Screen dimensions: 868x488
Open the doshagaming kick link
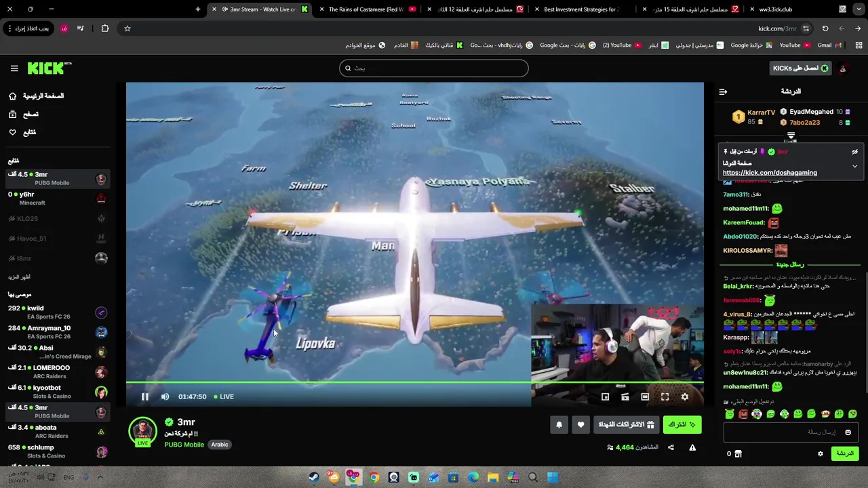coord(770,173)
